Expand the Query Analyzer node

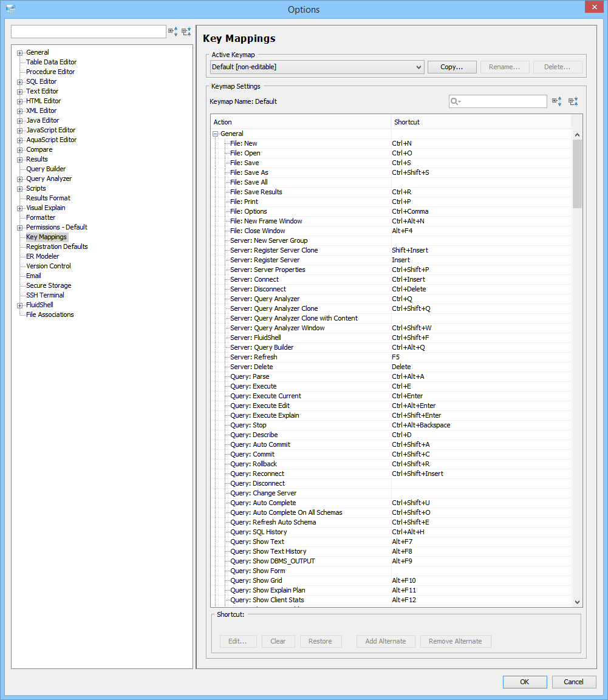[x=19, y=179]
